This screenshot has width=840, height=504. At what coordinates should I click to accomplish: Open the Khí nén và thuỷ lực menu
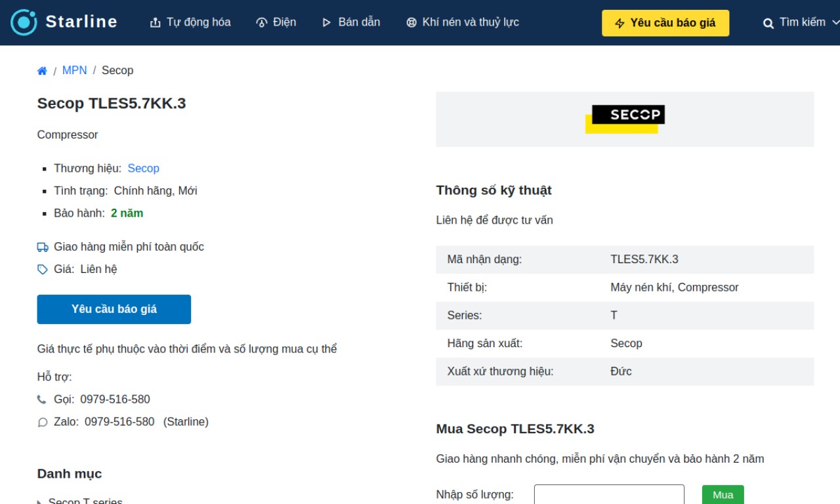[463, 22]
